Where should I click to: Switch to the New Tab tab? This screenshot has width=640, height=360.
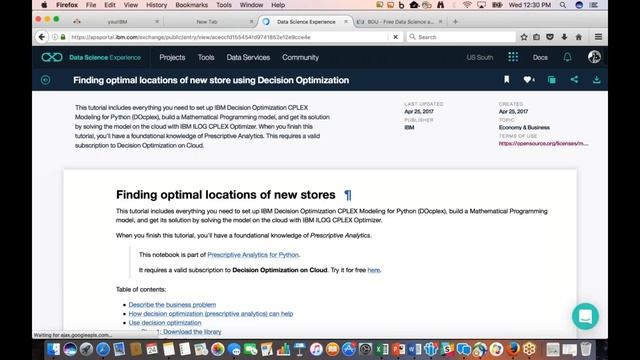point(207,22)
